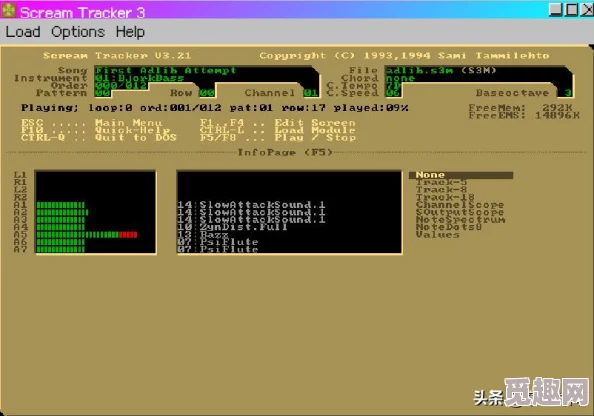Select ChannelScope view option
The image size is (594, 416).
(x=460, y=205)
